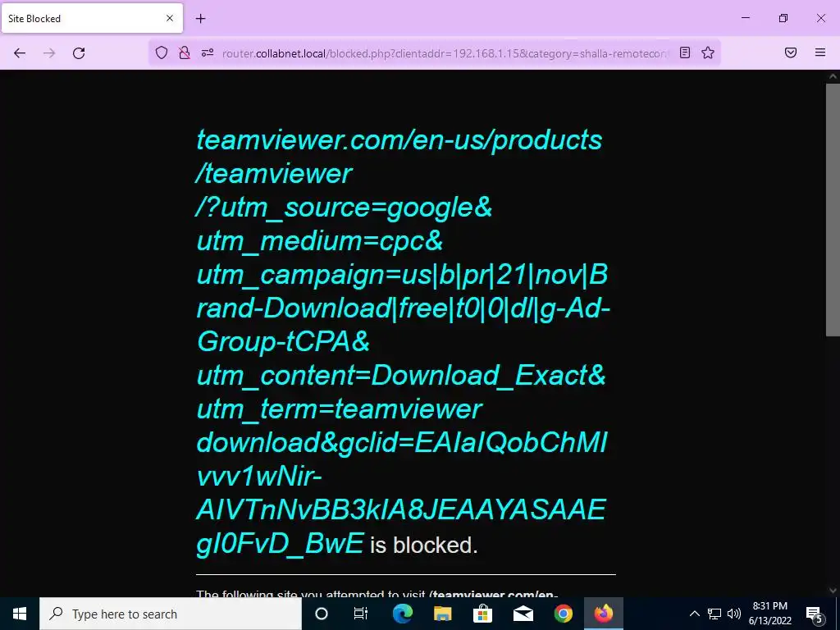Bookmark this page with star icon
Image resolution: width=840 pixels, height=630 pixels.
tap(708, 52)
